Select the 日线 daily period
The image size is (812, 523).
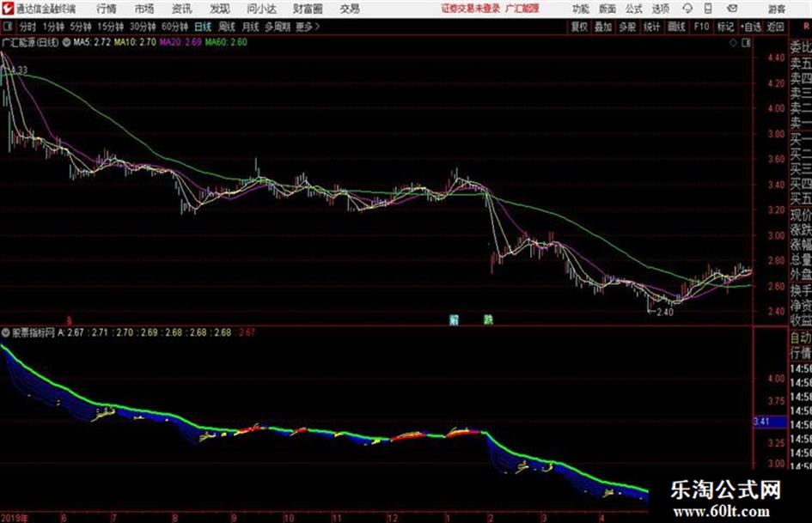pyautogui.click(x=203, y=27)
